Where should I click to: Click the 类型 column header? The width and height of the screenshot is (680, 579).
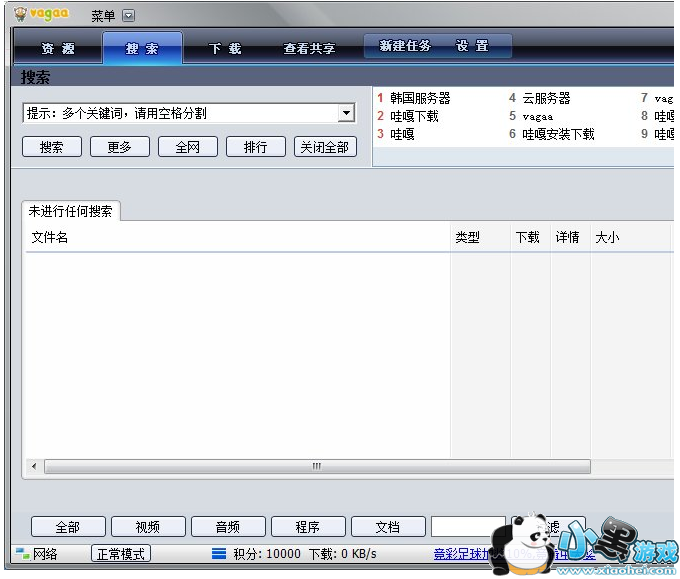[481, 237]
